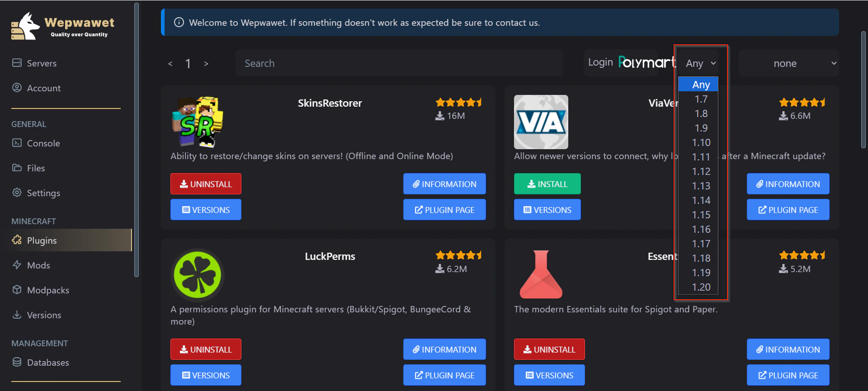This screenshot has height=391, width=868.
Task: Open the Console section
Action: [36, 143]
